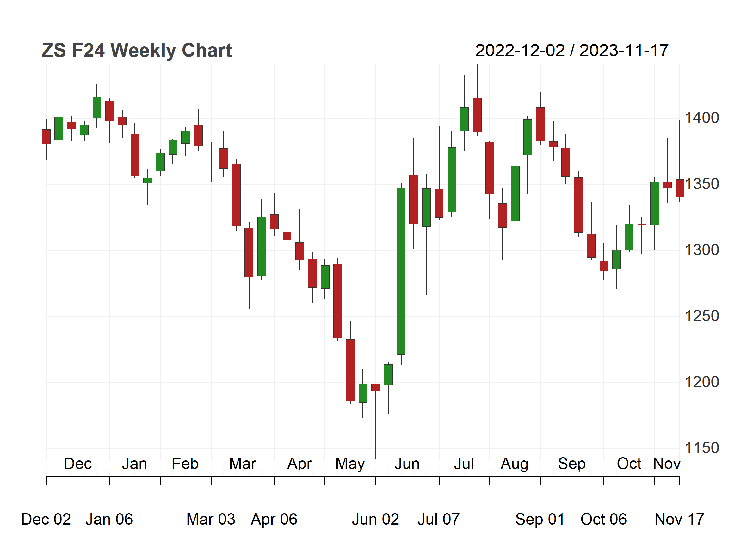Click the tall green June breakout candle
Image resolution: width=747 pixels, height=560 pixels.
coord(401,271)
